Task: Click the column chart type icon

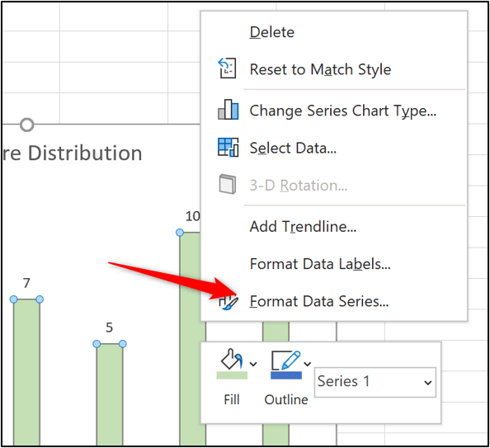Action: point(229,110)
